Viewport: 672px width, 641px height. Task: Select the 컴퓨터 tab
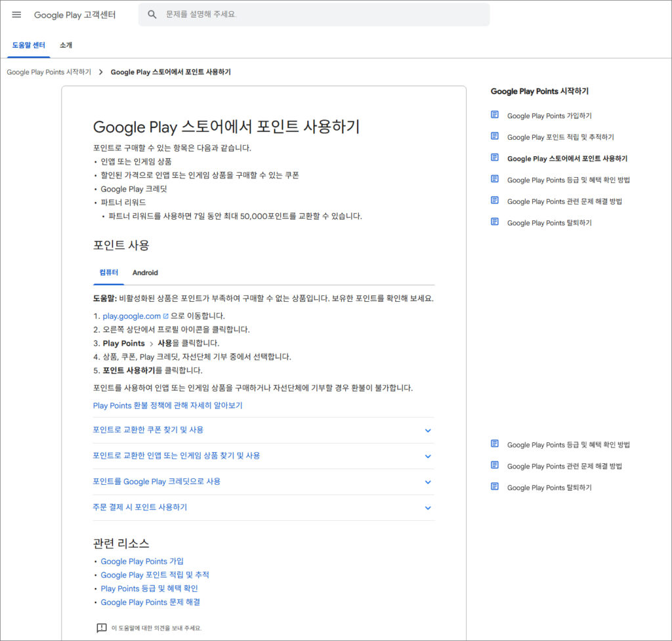(x=109, y=272)
